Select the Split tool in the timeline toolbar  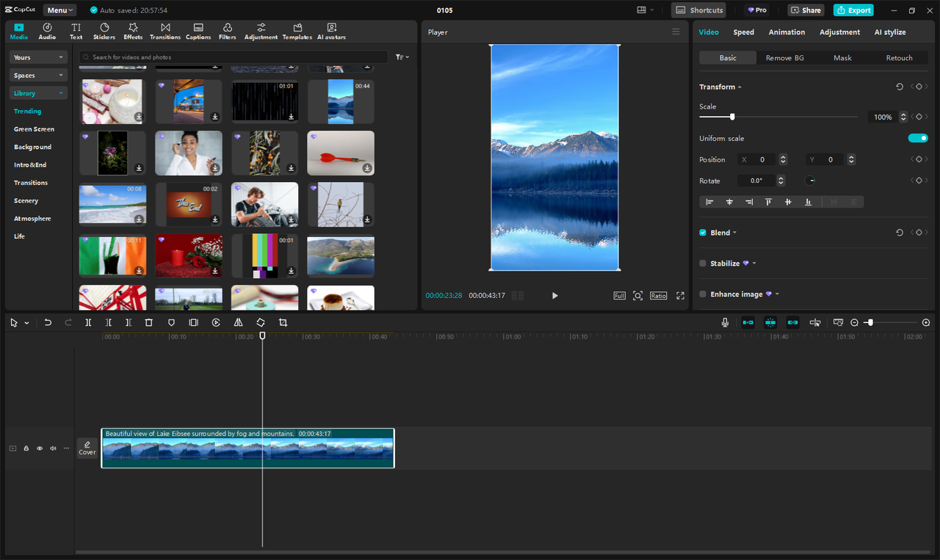[88, 322]
